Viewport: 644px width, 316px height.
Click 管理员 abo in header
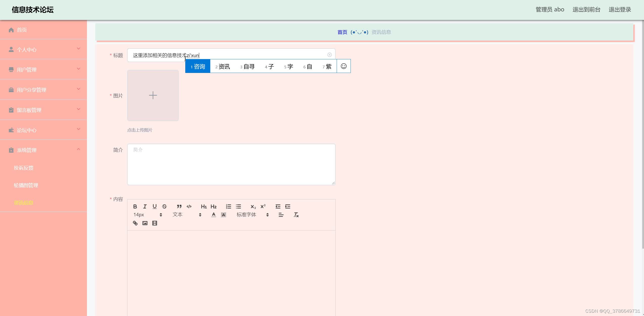click(x=550, y=10)
